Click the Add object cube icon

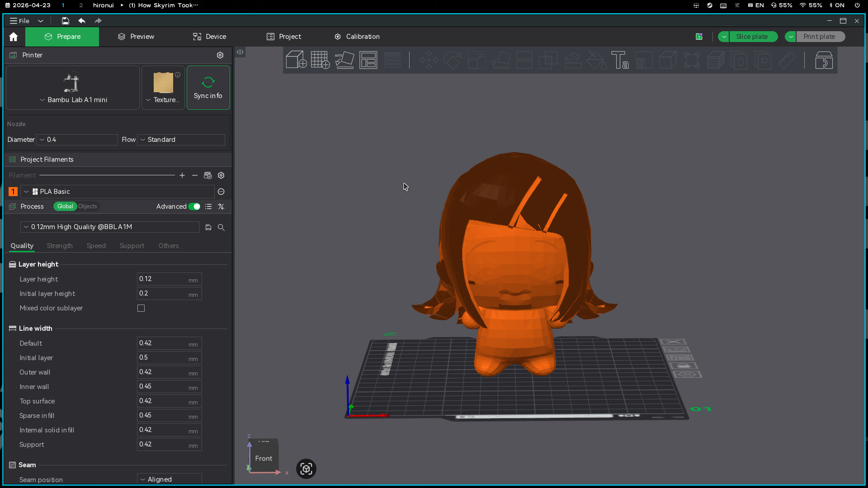[x=296, y=60]
